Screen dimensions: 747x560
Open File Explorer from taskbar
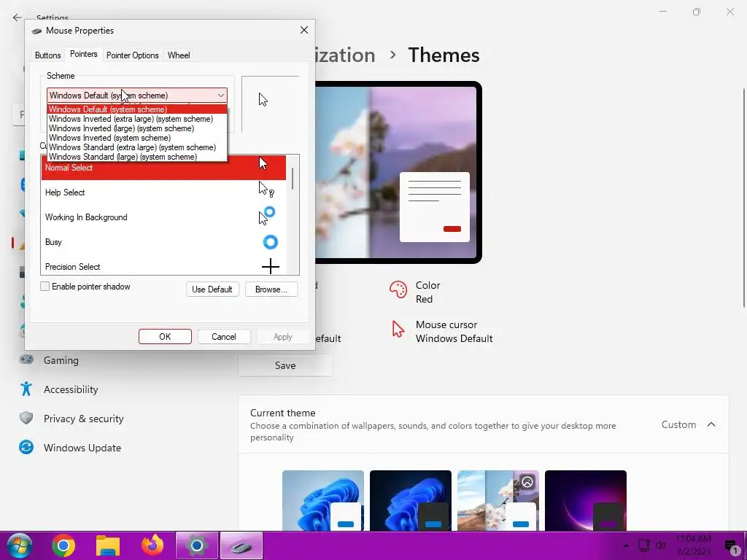[x=108, y=545]
